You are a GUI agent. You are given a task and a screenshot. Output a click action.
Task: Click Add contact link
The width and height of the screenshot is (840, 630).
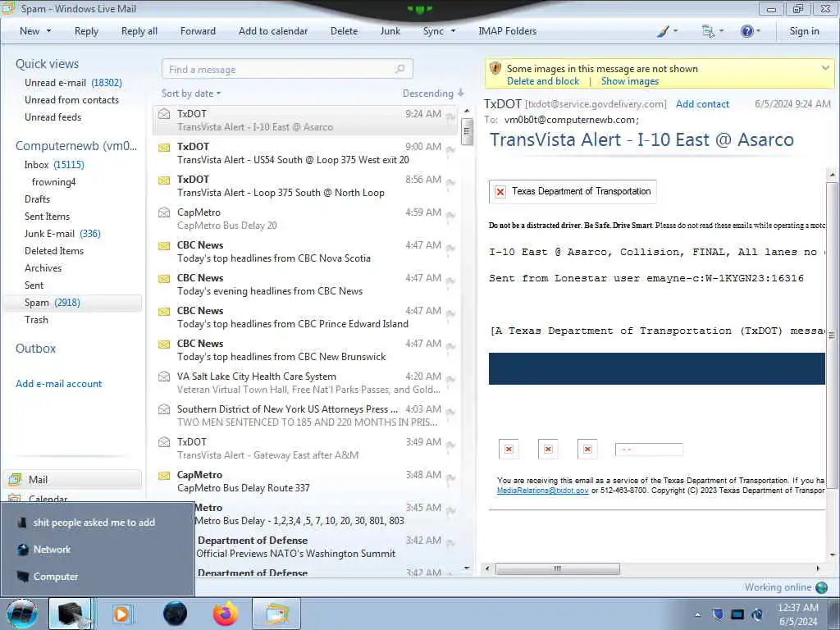702,104
